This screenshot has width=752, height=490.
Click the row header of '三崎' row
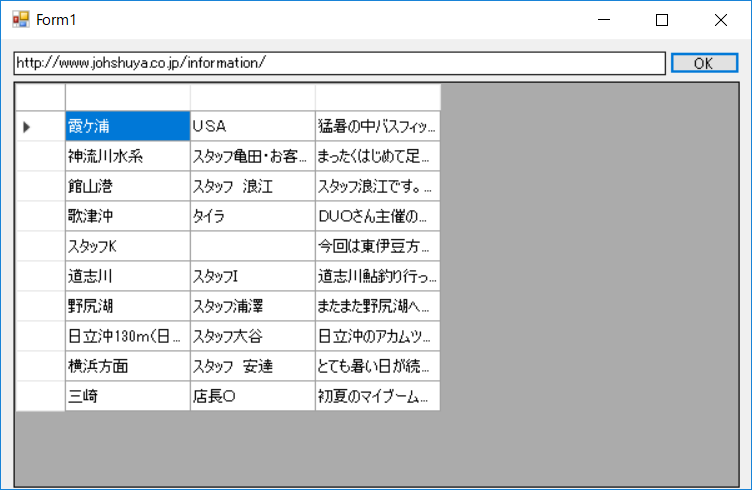(x=40, y=396)
